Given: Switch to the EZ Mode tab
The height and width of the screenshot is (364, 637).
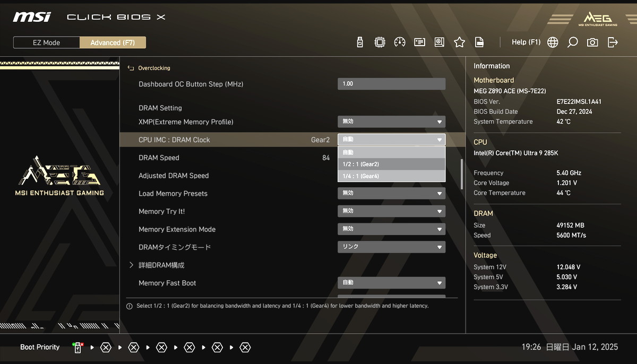Looking at the screenshot, I should tap(47, 42).
